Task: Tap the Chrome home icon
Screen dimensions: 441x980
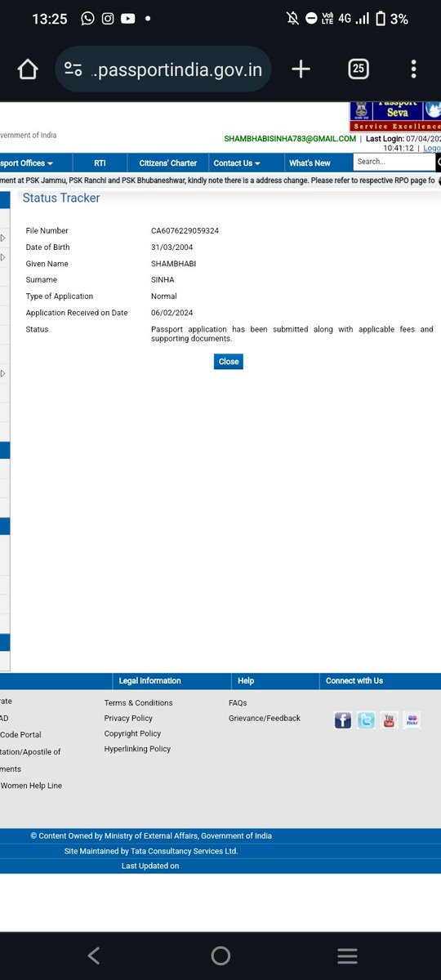Action: click(x=28, y=69)
